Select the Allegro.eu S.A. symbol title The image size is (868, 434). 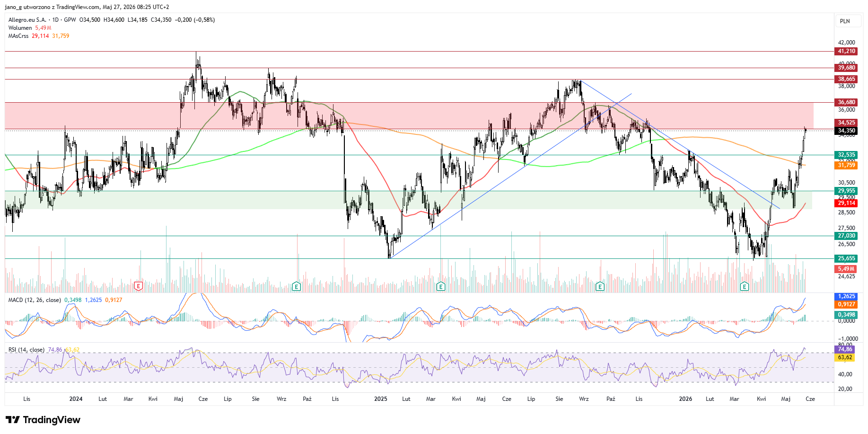(x=27, y=20)
